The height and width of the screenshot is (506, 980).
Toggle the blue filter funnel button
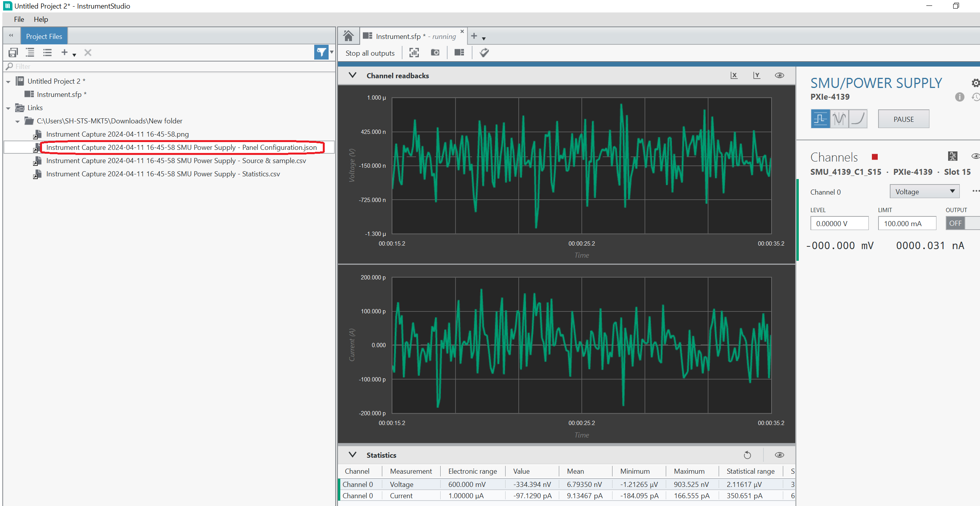(321, 52)
